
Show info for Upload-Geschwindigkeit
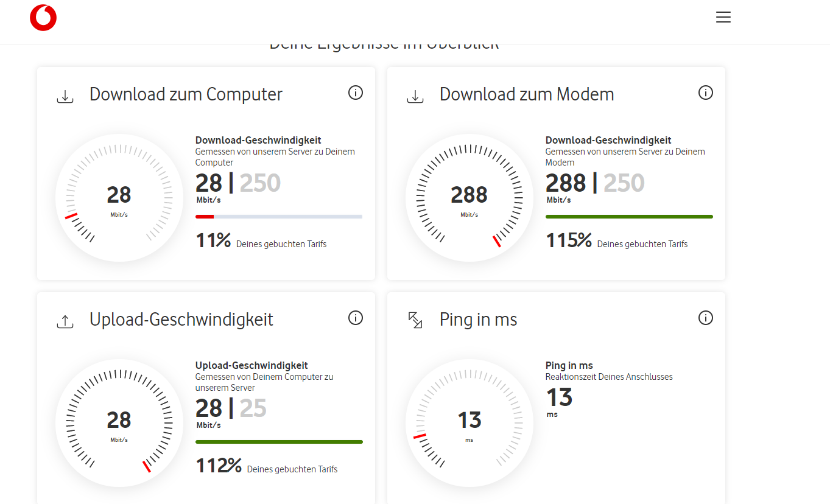(355, 318)
